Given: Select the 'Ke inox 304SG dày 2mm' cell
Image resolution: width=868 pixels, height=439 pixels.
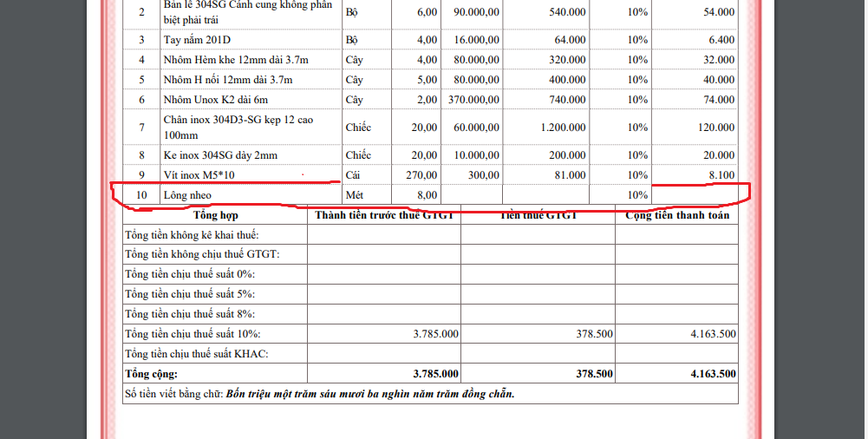Looking at the screenshot, I should (220, 154).
